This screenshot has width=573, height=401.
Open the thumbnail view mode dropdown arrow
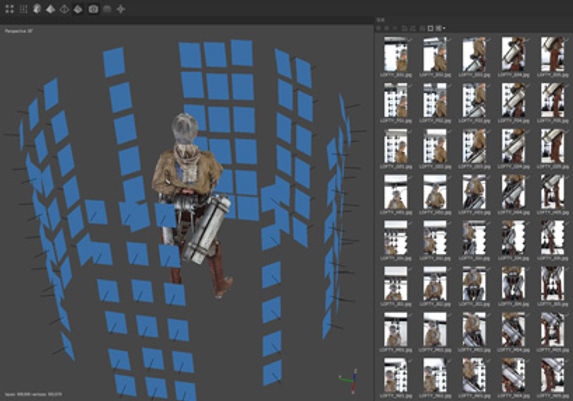point(444,28)
